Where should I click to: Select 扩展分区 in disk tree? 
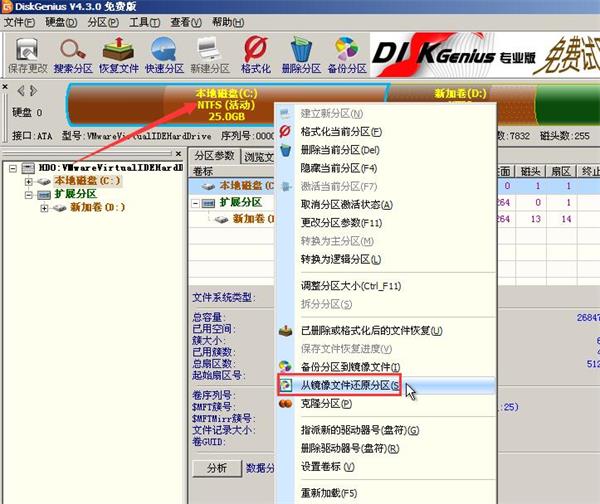pyautogui.click(x=75, y=194)
